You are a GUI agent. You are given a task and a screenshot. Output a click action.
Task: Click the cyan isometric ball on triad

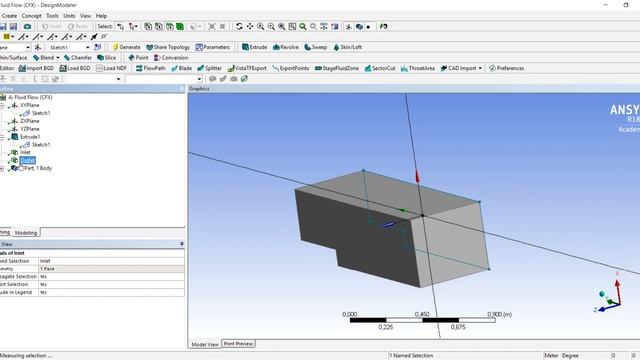602,294
